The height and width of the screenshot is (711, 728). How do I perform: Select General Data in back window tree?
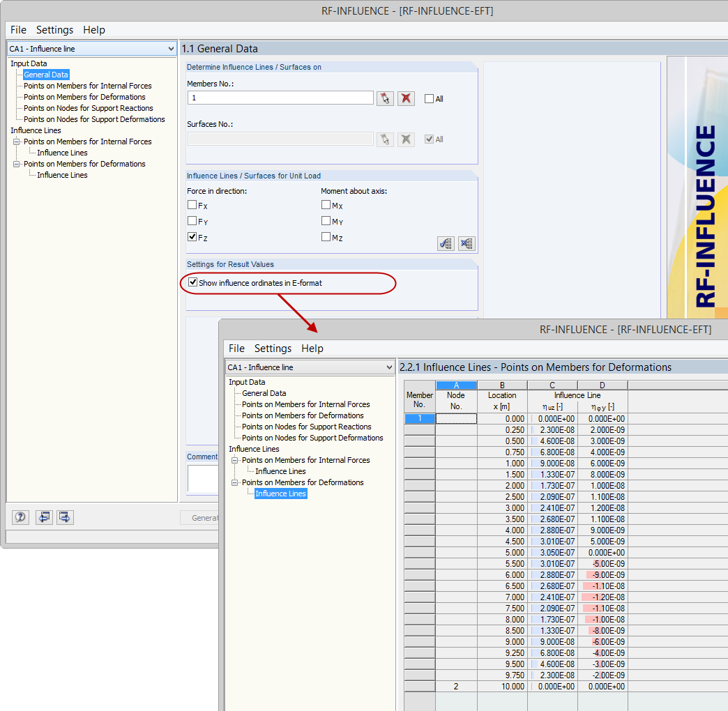tap(46, 75)
